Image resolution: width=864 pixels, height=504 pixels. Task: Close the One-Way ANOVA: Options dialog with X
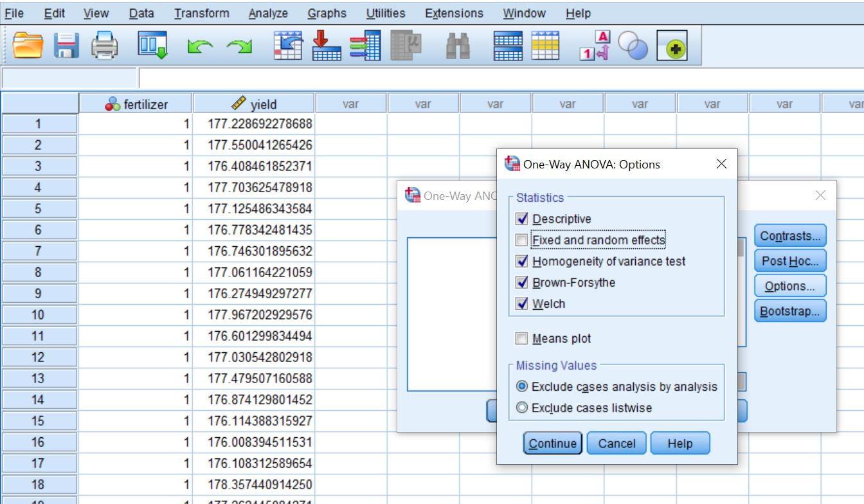721,164
